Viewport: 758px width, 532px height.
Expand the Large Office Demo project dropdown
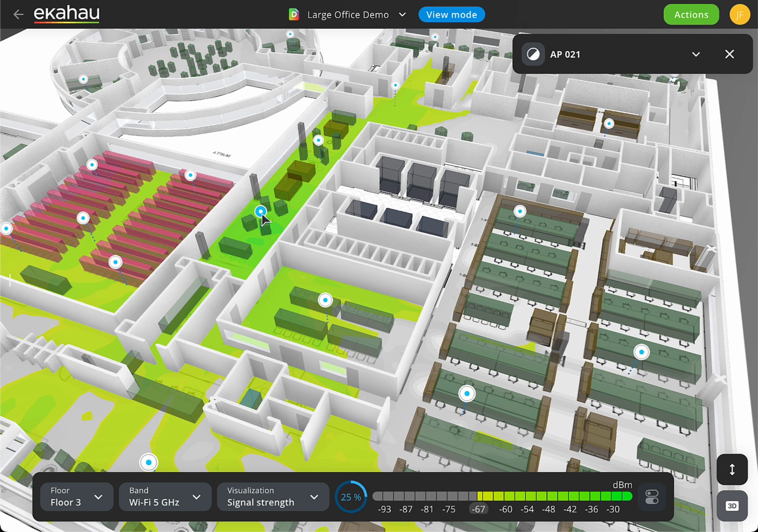(402, 15)
